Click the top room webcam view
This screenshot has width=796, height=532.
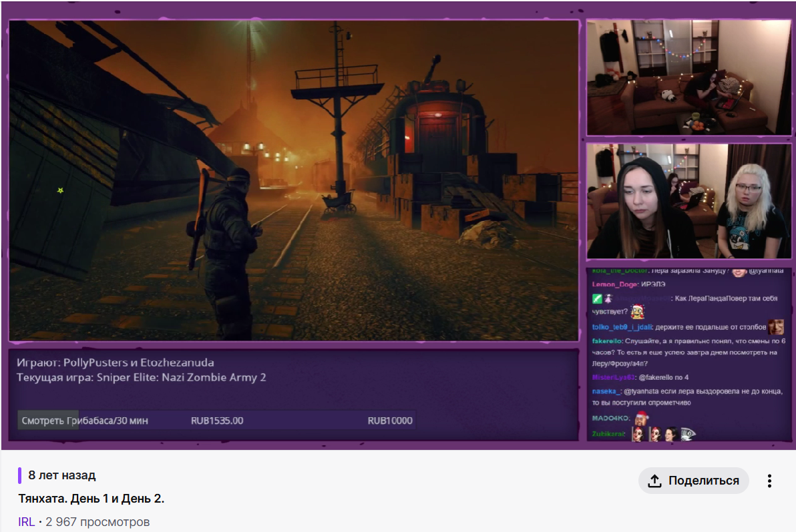pyautogui.click(x=688, y=77)
